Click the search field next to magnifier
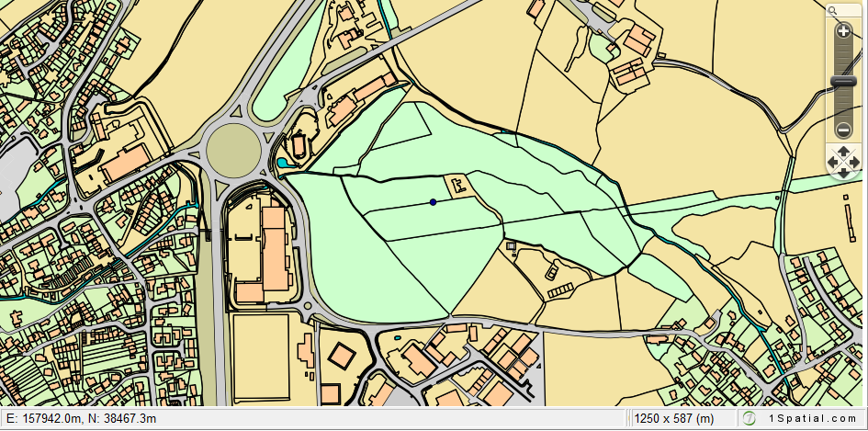The image size is (868, 431). (x=850, y=11)
